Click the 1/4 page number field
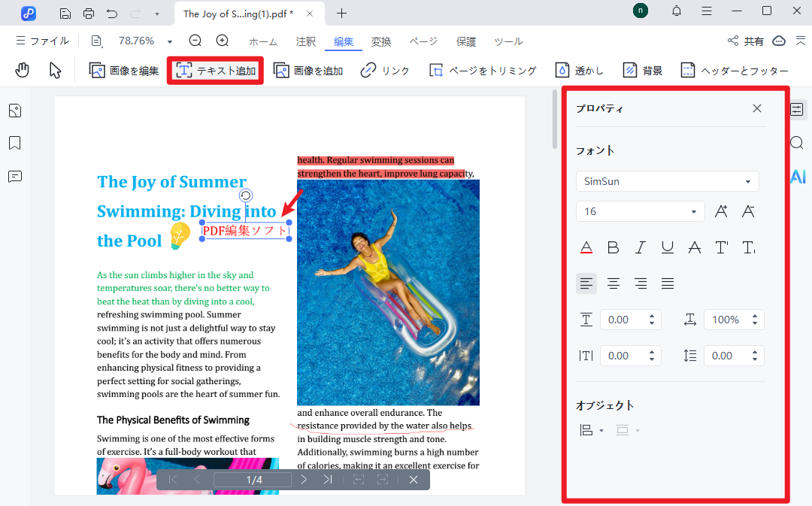812x506 pixels. tap(253, 480)
